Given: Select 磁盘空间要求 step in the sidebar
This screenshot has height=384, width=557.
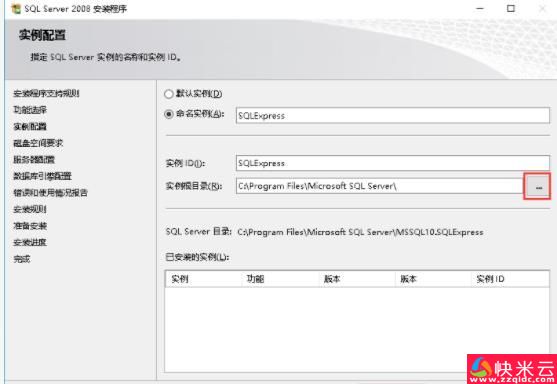Looking at the screenshot, I should [38, 143].
